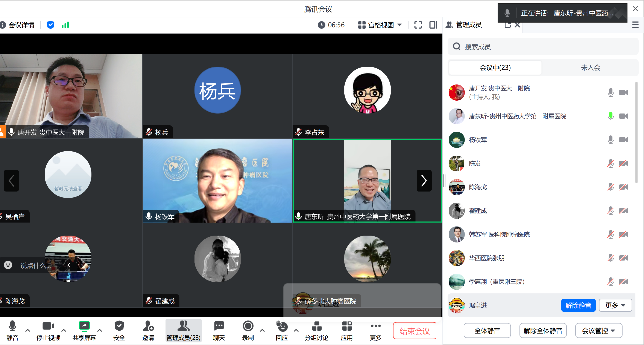This screenshot has width=644, height=345.
Task: Expand audio options arrow next to 静音
Action: coord(28,330)
